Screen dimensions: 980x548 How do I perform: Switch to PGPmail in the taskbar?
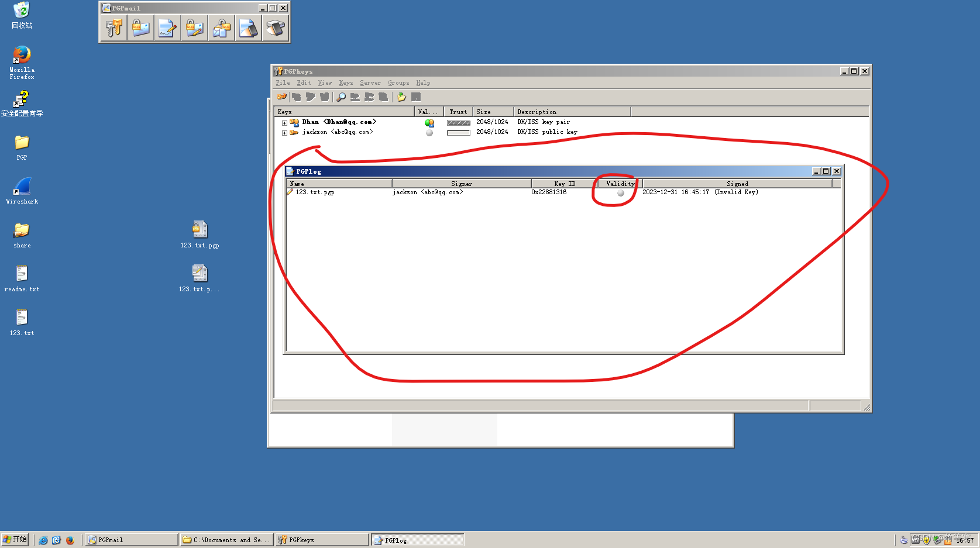(132, 540)
